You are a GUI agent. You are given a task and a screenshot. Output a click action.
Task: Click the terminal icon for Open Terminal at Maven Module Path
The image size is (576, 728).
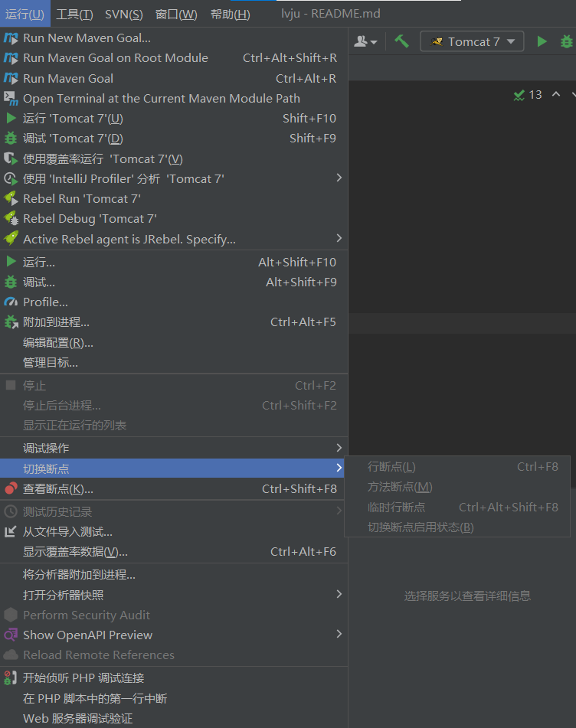coord(11,99)
